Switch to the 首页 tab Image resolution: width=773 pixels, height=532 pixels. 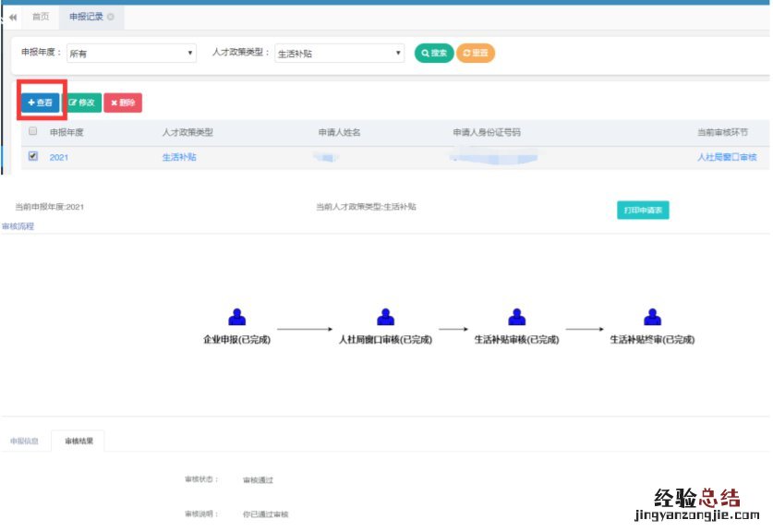click(x=41, y=18)
